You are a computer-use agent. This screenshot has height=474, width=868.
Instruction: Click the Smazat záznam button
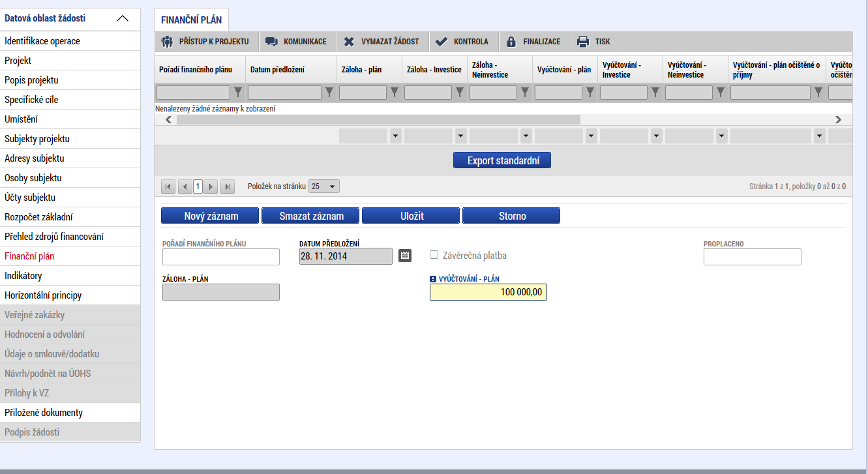[311, 216]
